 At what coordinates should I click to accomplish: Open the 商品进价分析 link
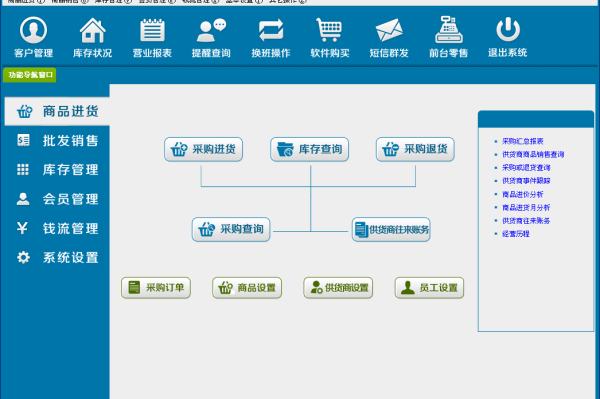(x=523, y=194)
